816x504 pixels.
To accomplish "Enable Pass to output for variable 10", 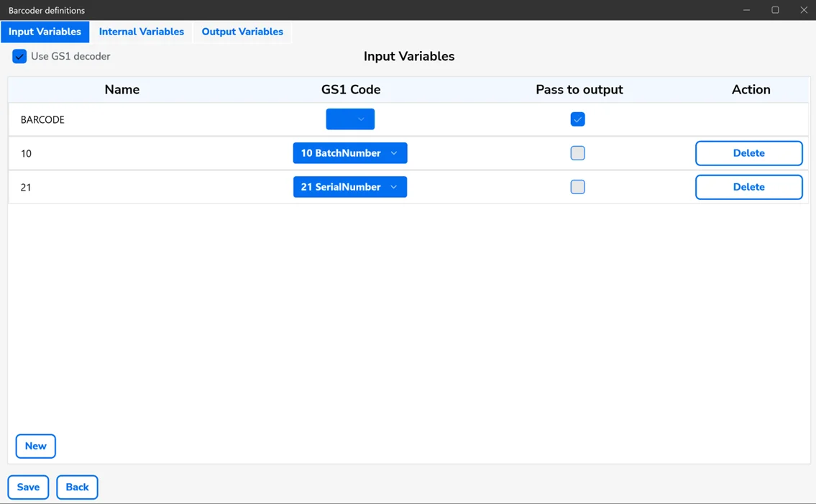I will tap(577, 152).
